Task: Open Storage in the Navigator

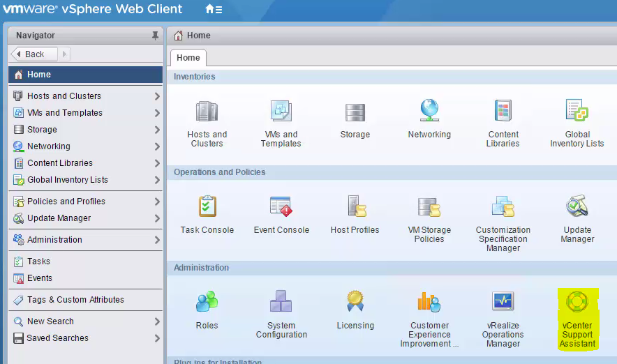Action: tap(85, 130)
